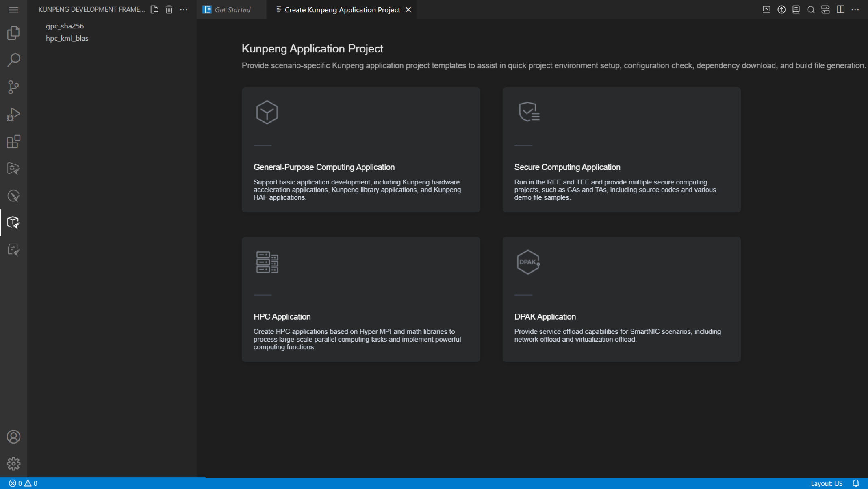Screen dimensions: 868x489
Task: Close the Create Kunpeng Application Project tab
Action: coord(408,10)
